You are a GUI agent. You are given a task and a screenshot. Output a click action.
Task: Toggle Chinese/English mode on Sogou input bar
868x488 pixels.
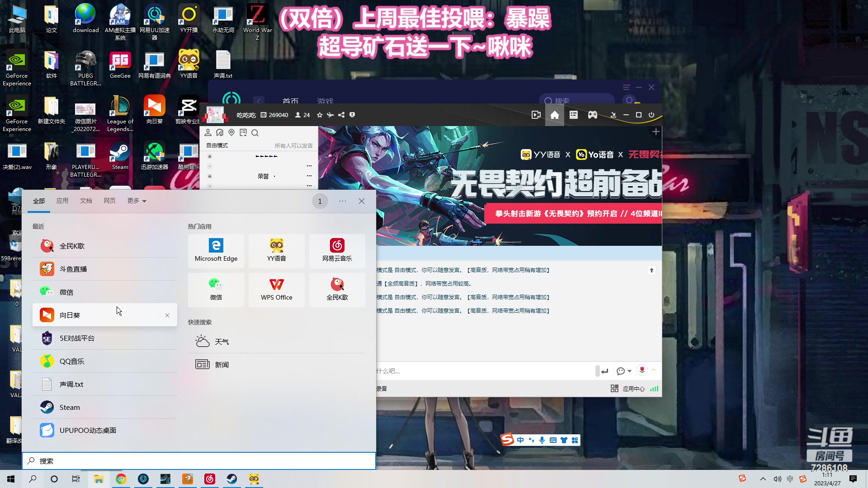click(521, 440)
